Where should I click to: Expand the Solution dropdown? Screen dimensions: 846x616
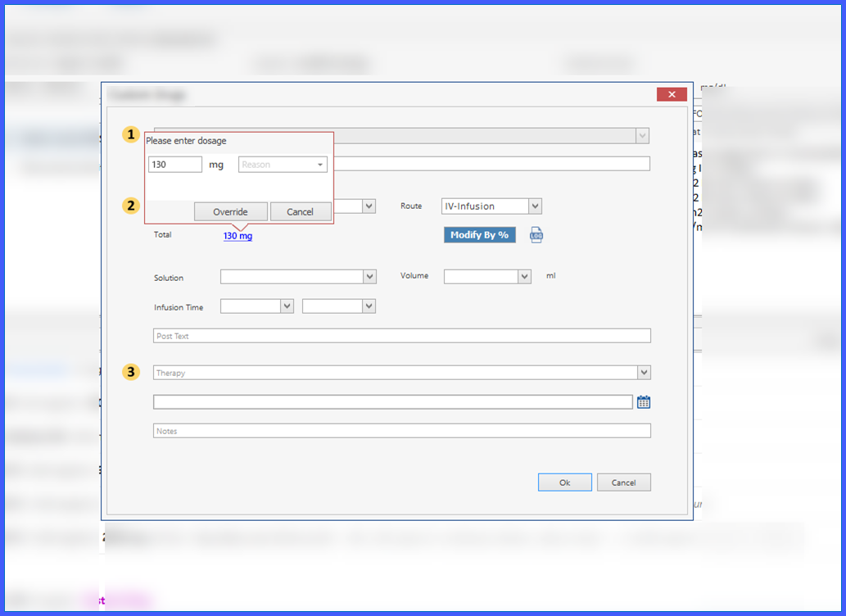tap(298, 277)
